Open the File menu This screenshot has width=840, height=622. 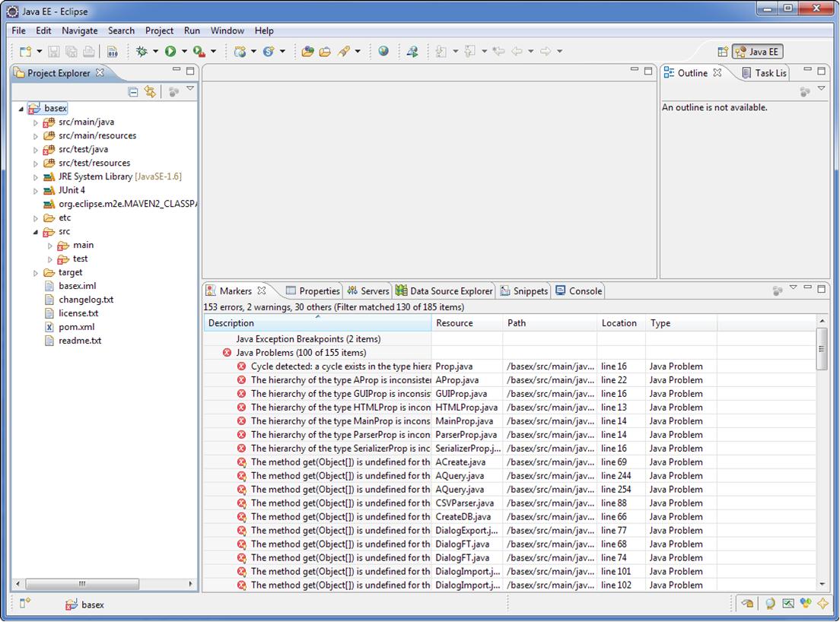pos(19,30)
